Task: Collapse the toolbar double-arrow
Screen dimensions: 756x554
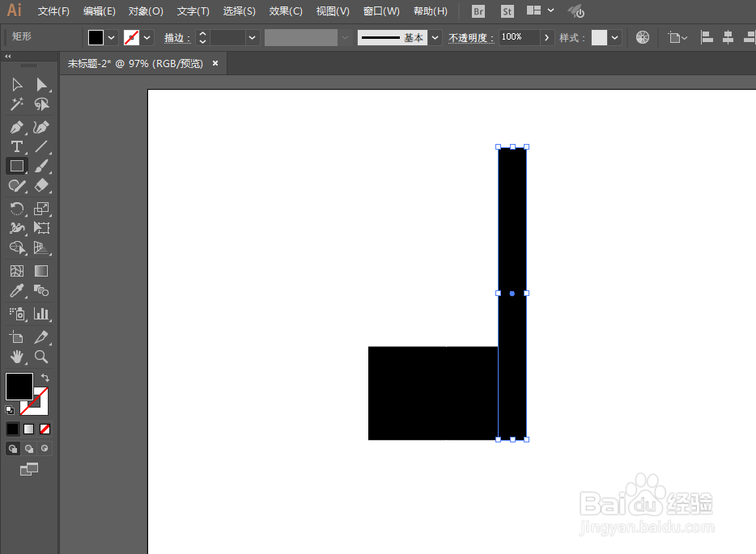Action: [8, 57]
